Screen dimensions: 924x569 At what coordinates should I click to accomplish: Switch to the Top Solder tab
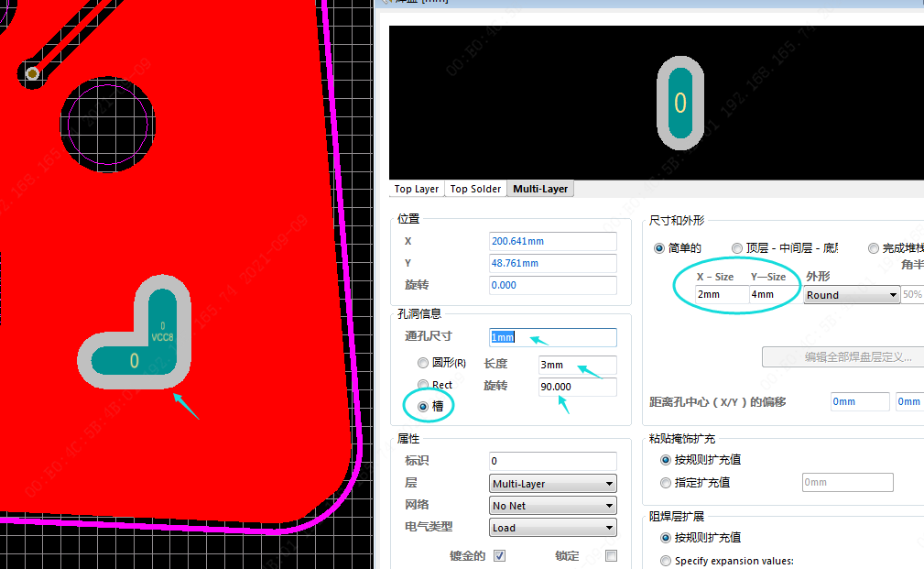pos(475,189)
